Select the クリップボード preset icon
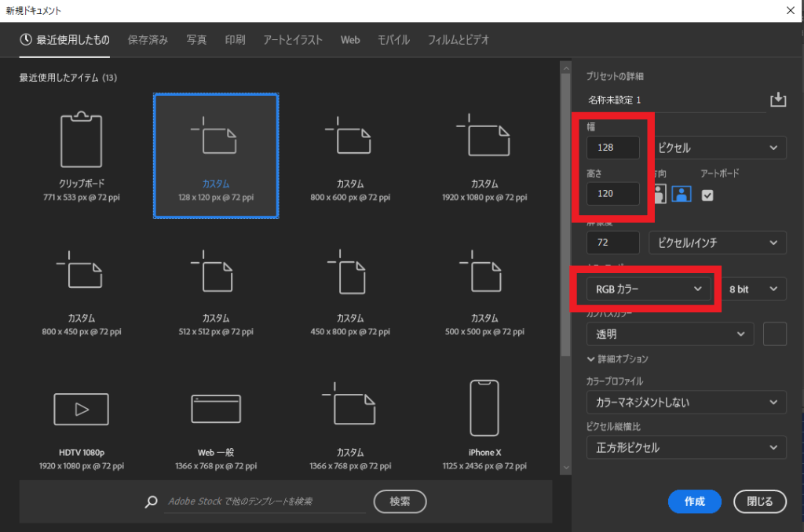Viewport: 804px width, 532px height. pyautogui.click(x=81, y=140)
